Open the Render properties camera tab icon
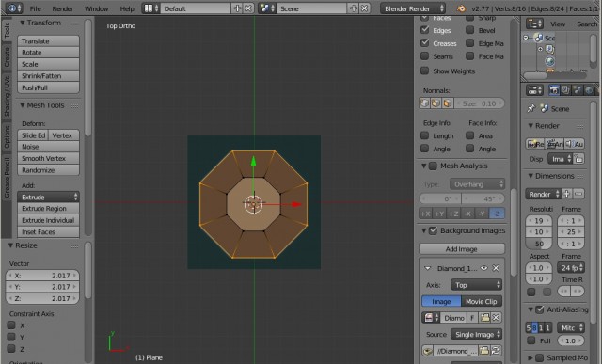602x364 pixels. click(554, 90)
